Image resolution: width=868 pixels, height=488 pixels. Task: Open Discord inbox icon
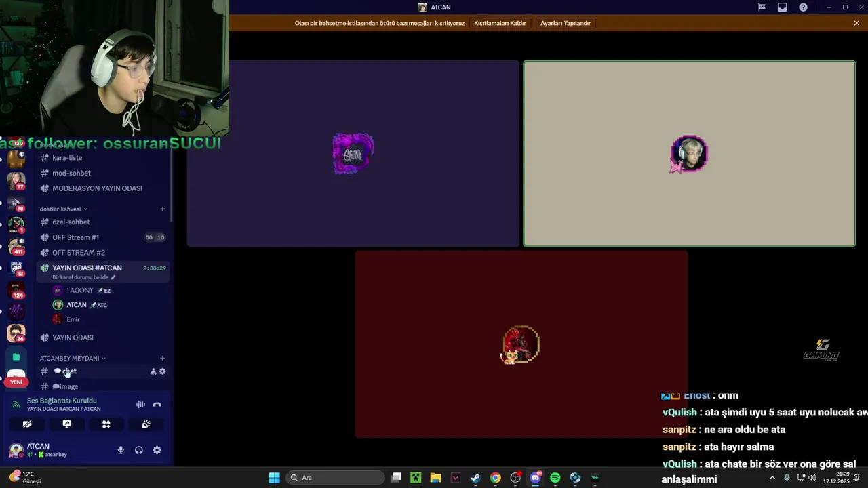coord(783,7)
